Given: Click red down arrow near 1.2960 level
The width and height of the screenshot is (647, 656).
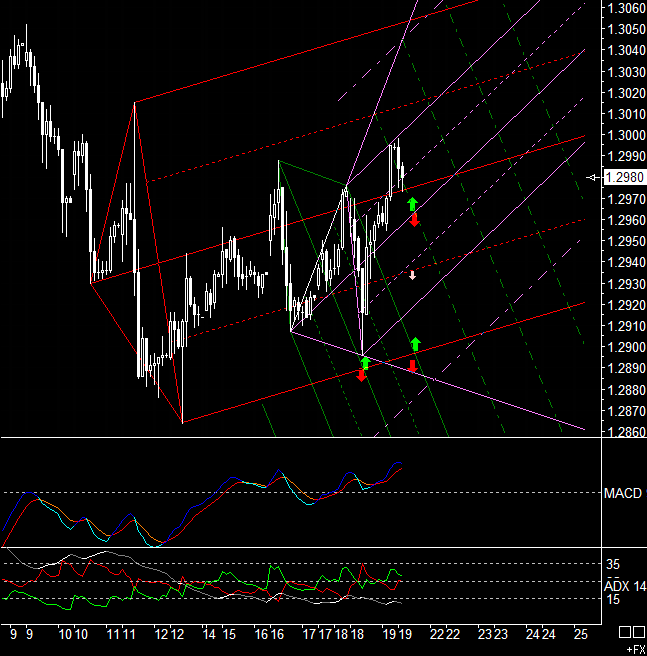Looking at the screenshot, I should click(414, 220).
